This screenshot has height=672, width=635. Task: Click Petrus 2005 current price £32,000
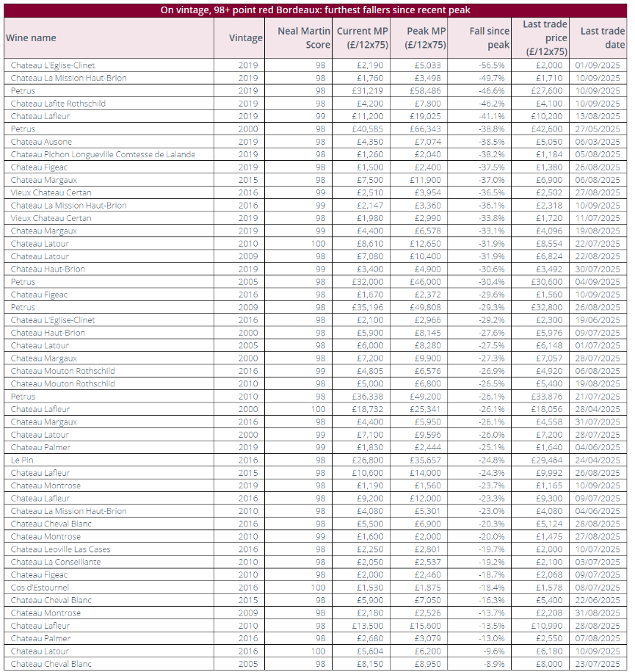[368, 281]
